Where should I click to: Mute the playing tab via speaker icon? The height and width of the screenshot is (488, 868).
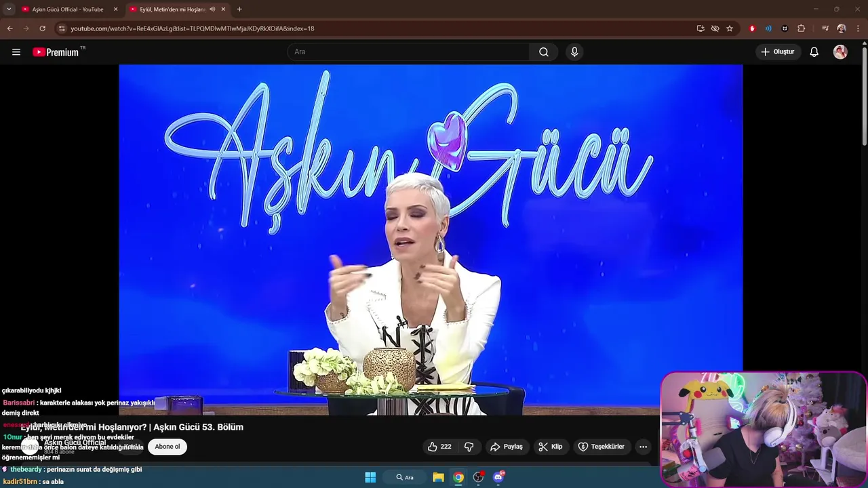(212, 9)
